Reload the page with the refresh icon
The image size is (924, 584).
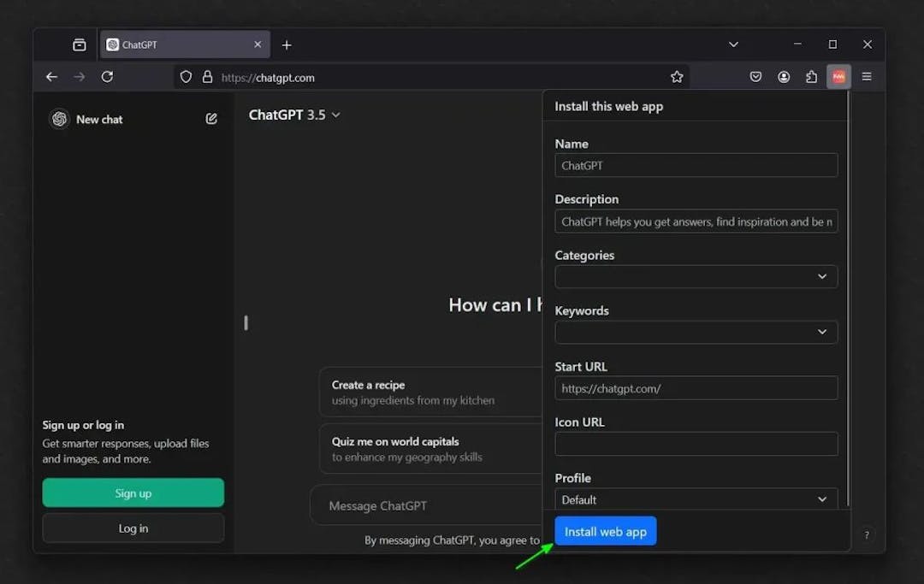pyautogui.click(x=107, y=76)
